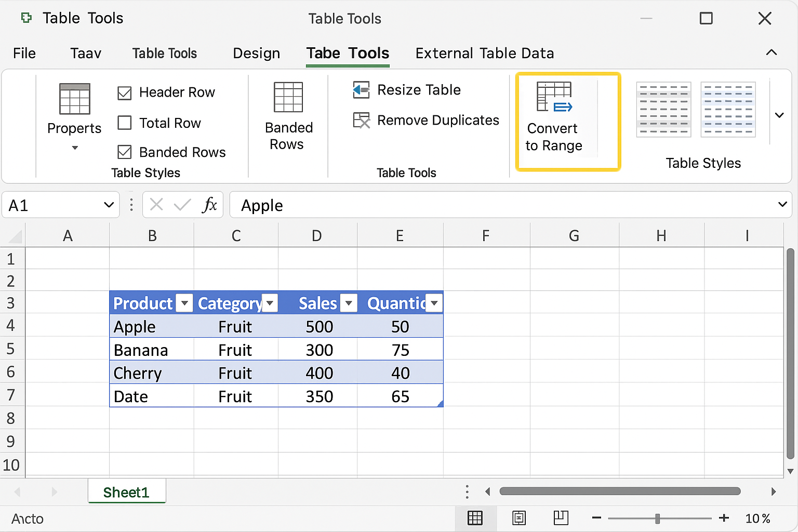
Task: Expand the formula bar chevron
Action: 782,204
